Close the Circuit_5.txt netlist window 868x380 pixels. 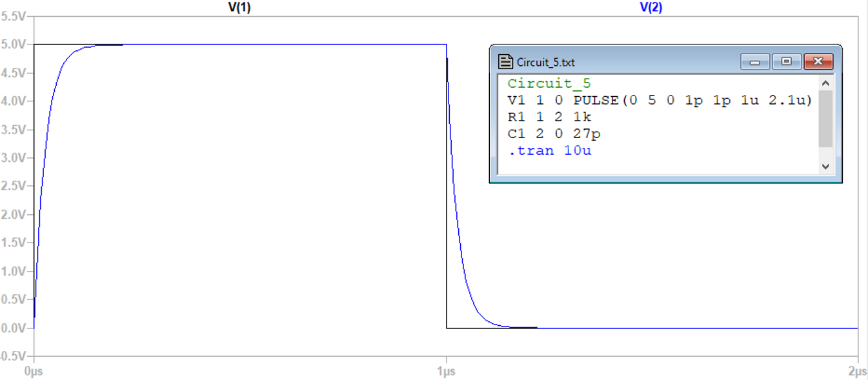pyautogui.click(x=818, y=62)
